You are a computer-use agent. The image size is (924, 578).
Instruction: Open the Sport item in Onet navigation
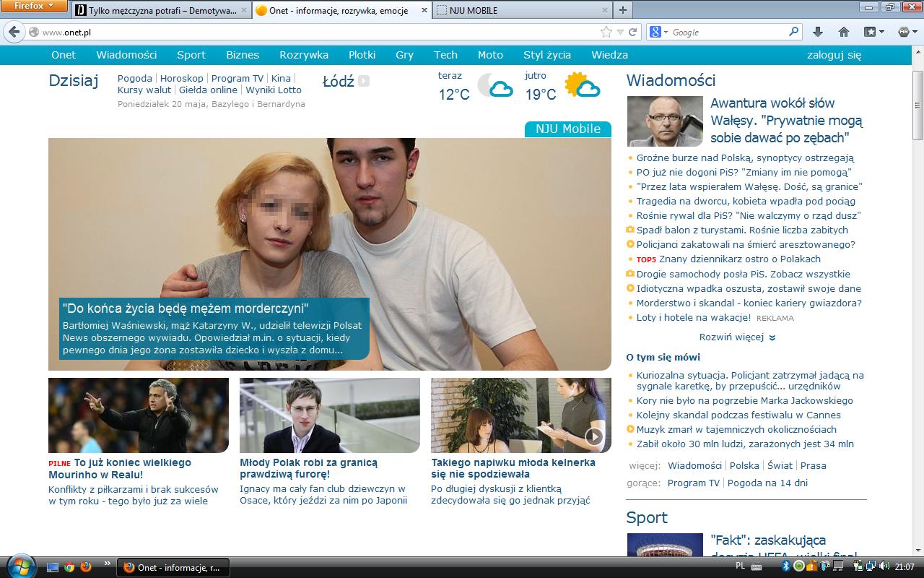191,55
